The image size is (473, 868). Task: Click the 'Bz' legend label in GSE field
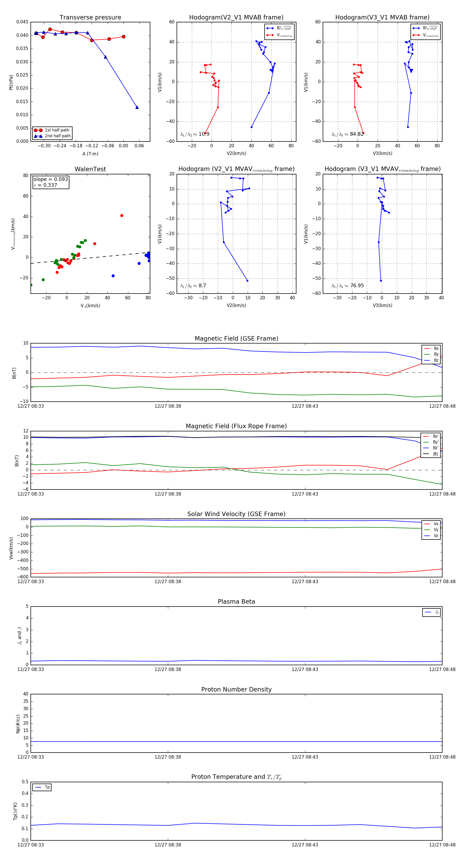tap(436, 361)
